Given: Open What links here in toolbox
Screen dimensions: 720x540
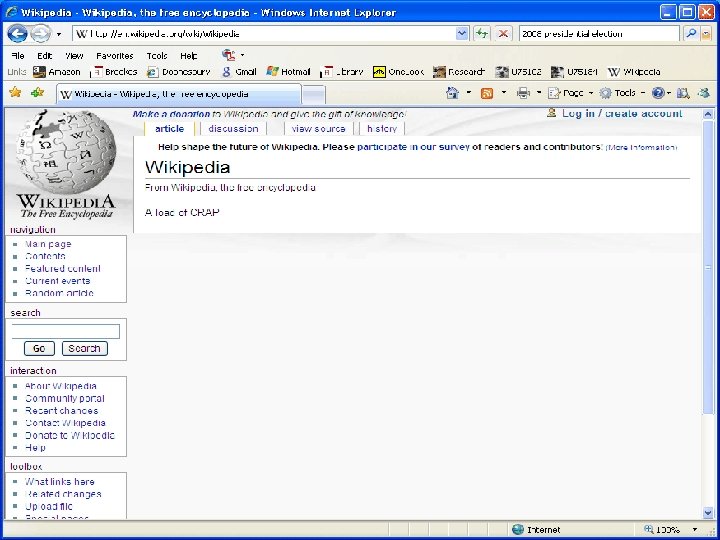Looking at the screenshot, I should click(60, 482).
